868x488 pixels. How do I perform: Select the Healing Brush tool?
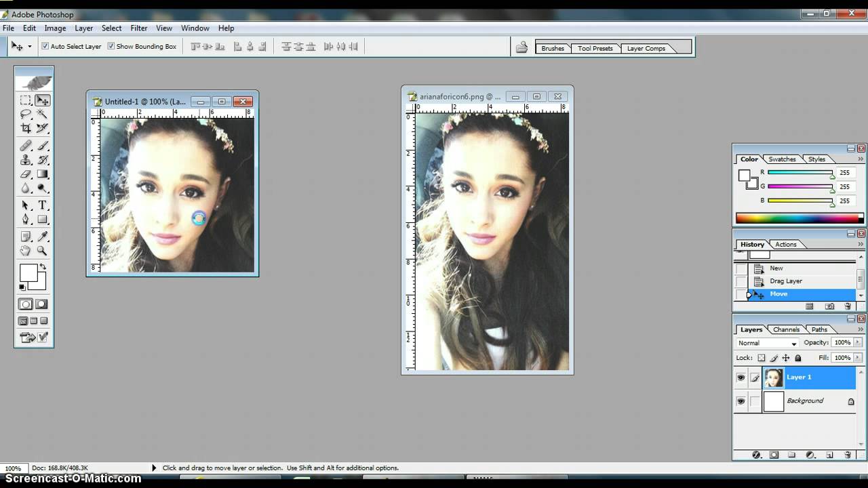click(25, 144)
